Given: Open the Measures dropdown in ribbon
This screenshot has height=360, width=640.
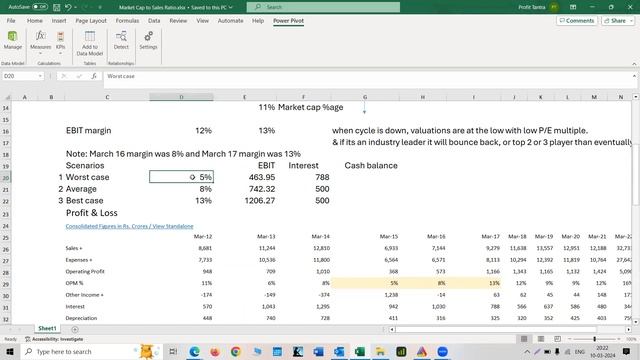Looking at the screenshot, I should coord(40,42).
